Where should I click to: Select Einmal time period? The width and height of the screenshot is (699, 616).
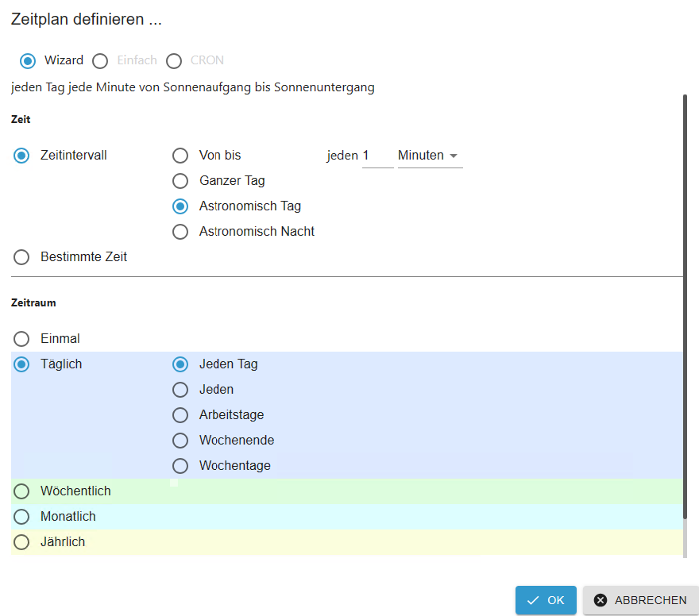click(x=22, y=339)
